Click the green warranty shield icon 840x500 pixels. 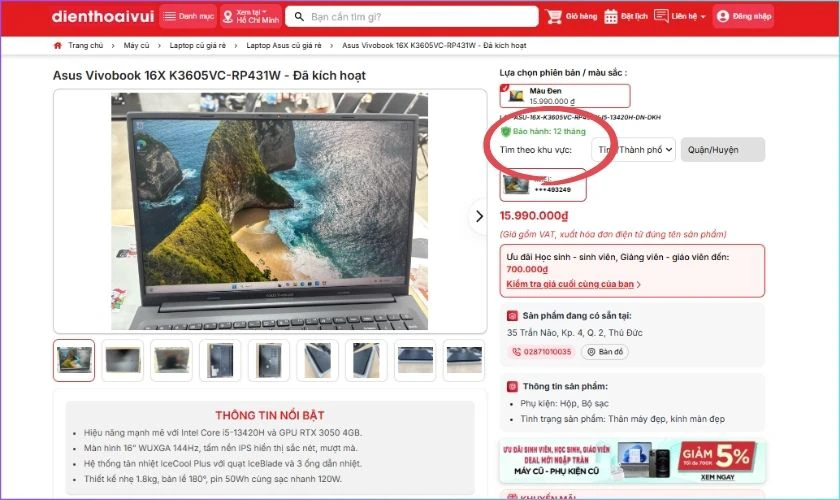tap(505, 131)
